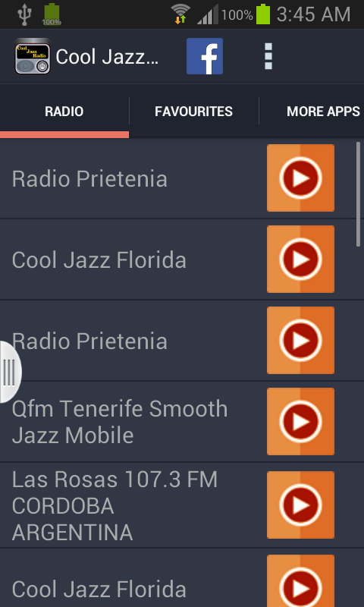Open the three-dot overflow menu
The width and height of the screenshot is (364, 607).
point(268,56)
